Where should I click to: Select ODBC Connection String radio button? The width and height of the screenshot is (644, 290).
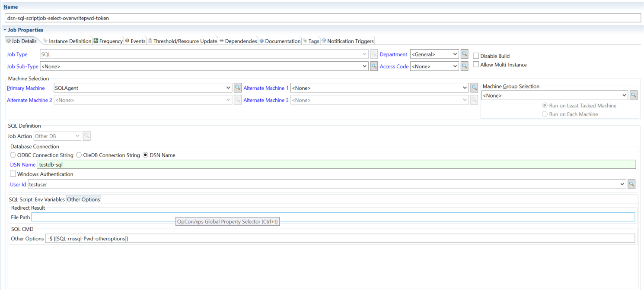click(x=13, y=155)
